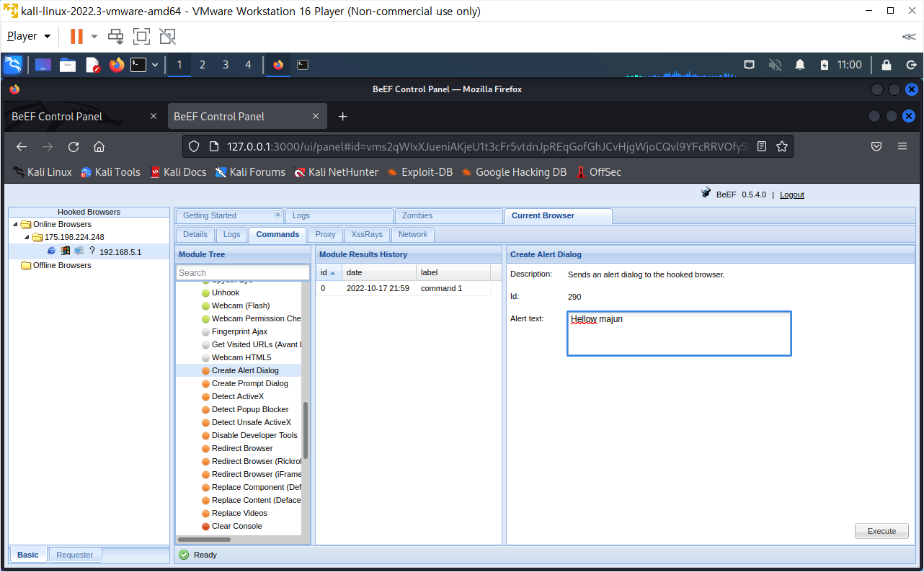Launch the text editor icon in Kali panel
924x572 pixels.
click(93, 65)
